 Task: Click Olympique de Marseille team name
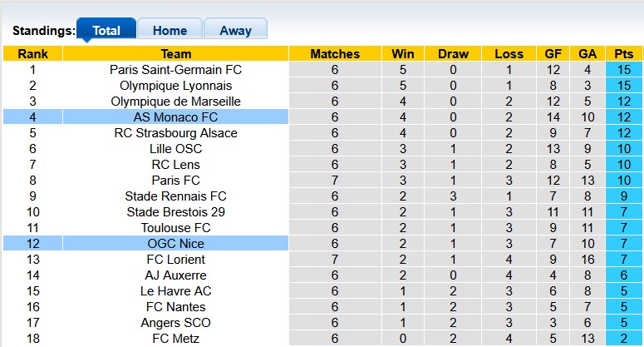175,102
